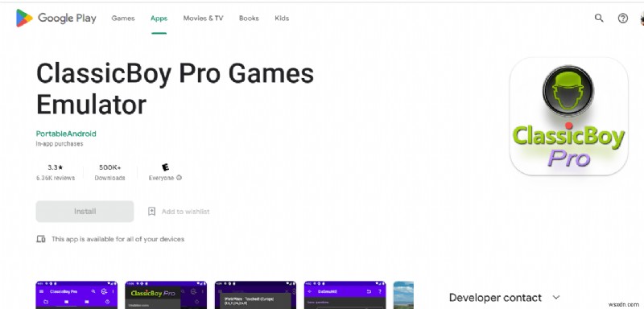View the 3.3 star rating

point(55,167)
